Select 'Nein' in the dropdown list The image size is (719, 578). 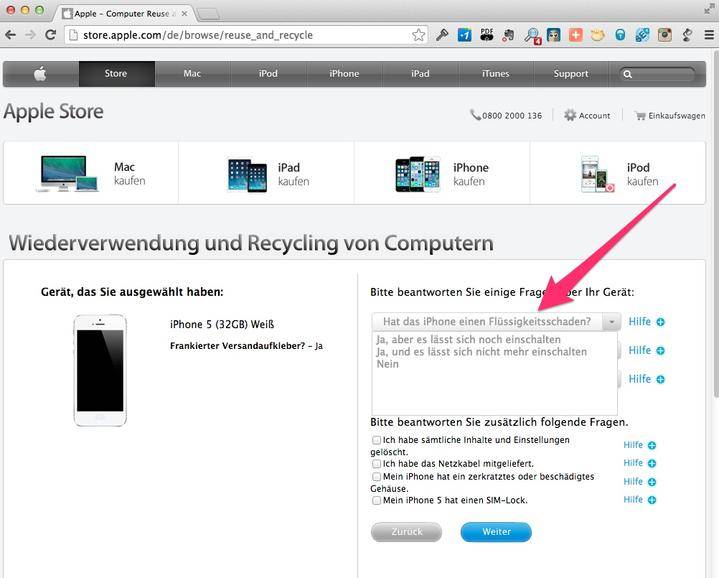click(387, 364)
